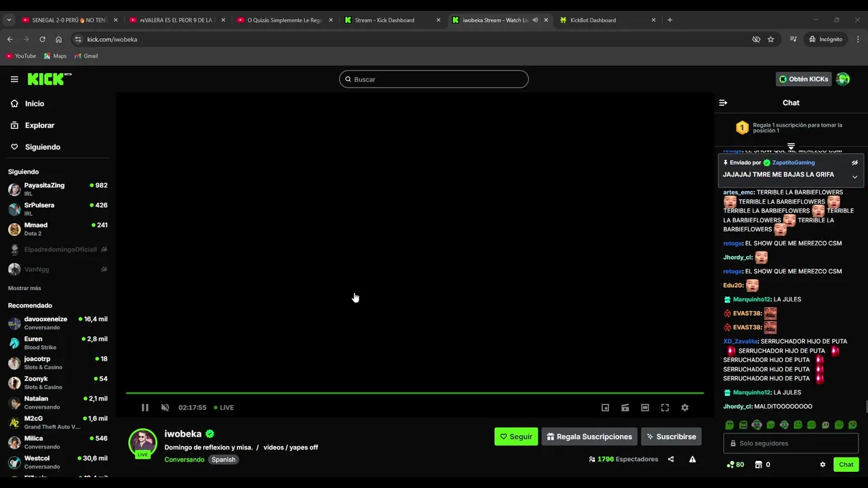Open the clip creation icon in player
This screenshot has width=868, height=488.
pyautogui.click(x=625, y=407)
